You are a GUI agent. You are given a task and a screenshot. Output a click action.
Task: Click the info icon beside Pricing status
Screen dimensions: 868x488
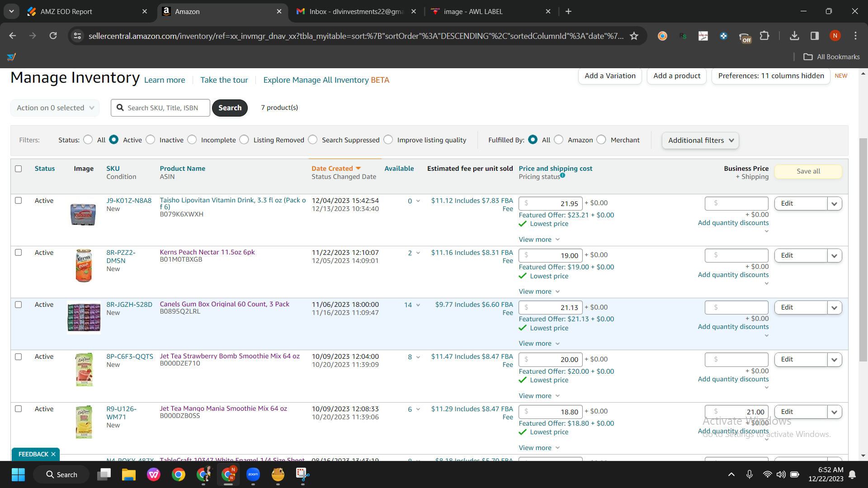[562, 175]
